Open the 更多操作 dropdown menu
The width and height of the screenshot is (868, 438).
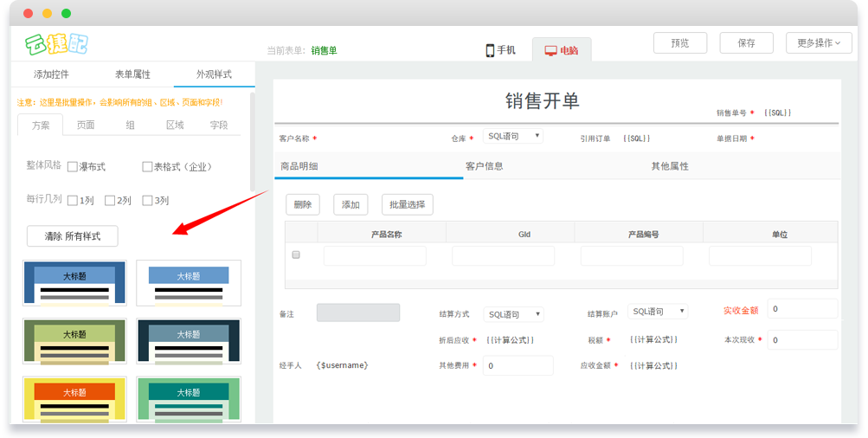click(x=818, y=43)
